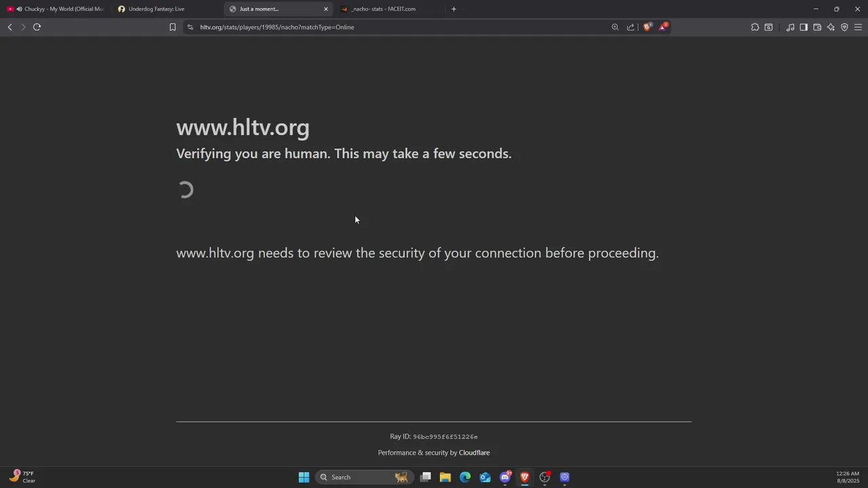Open tab search toolbar icon
Image resolution: width=868 pixels, height=488 pixels.
point(768,27)
